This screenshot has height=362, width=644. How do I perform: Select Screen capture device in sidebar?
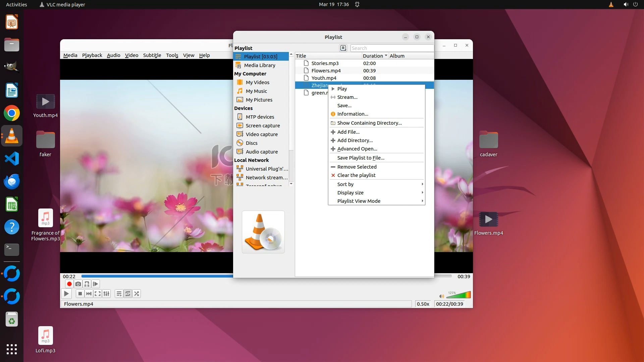click(262, 125)
